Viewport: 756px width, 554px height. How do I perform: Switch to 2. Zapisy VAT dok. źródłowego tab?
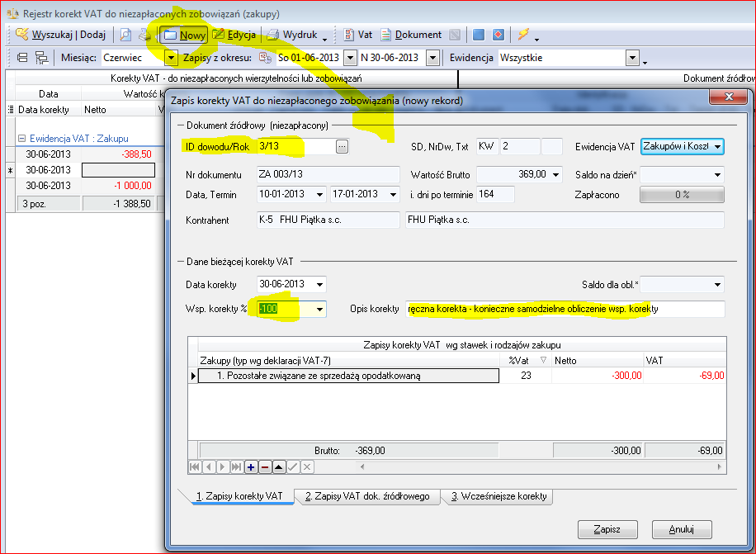point(367,496)
